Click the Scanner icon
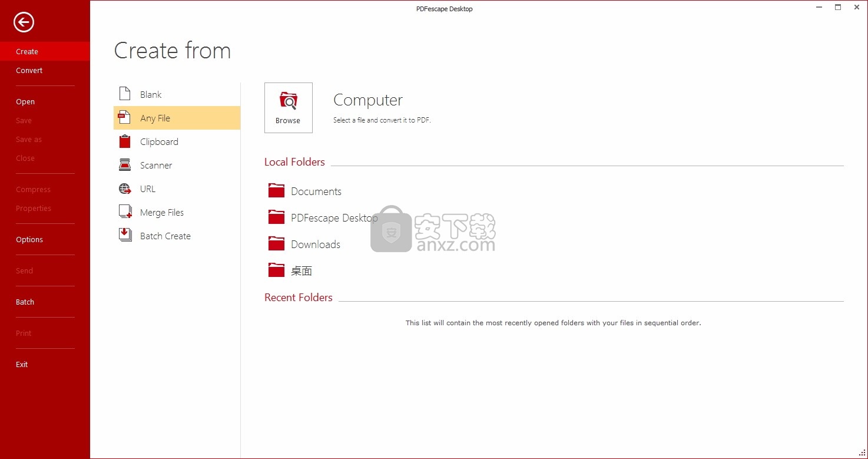The height and width of the screenshot is (459, 868). click(x=125, y=165)
